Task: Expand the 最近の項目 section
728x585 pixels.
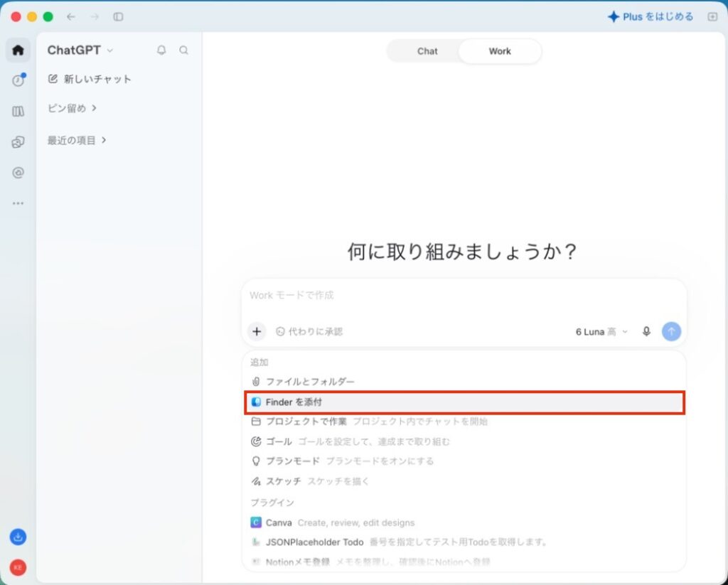Action: [x=77, y=140]
